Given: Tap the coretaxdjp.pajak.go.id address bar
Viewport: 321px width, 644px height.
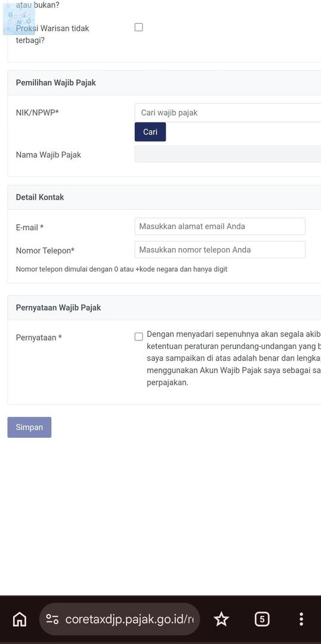Looking at the screenshot, I should coord(119,619).
